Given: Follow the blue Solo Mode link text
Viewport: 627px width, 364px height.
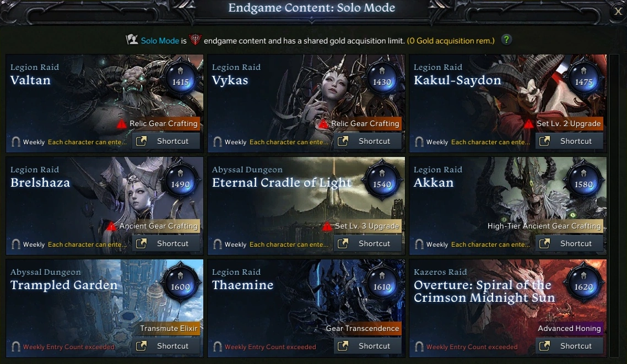Looking at the screenshot, I should [x=160, y=41].
